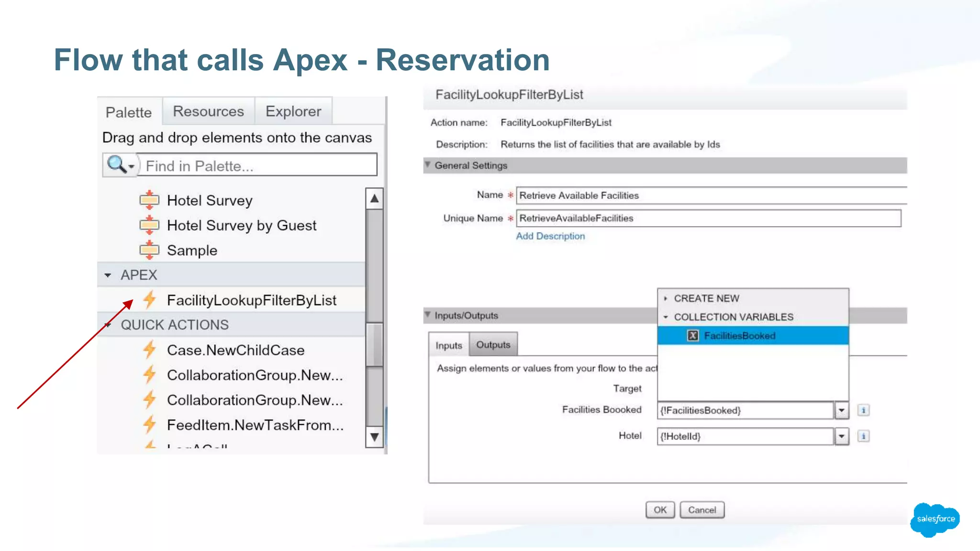Click the FeedItem.NewTaskFrom lightning icon
Image resolution: width=980 pixels, height=551 pixels.
[150, 424]
